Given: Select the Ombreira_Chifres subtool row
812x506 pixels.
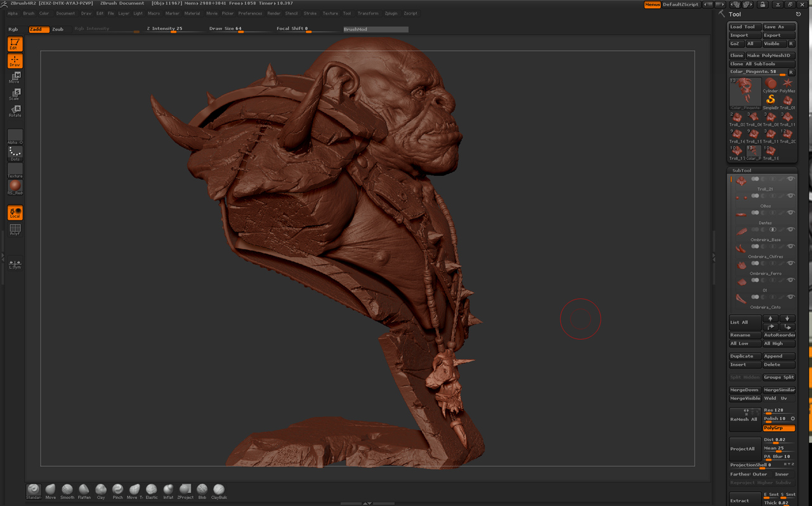Looking at the screenshot, I should tap(763, 250).
